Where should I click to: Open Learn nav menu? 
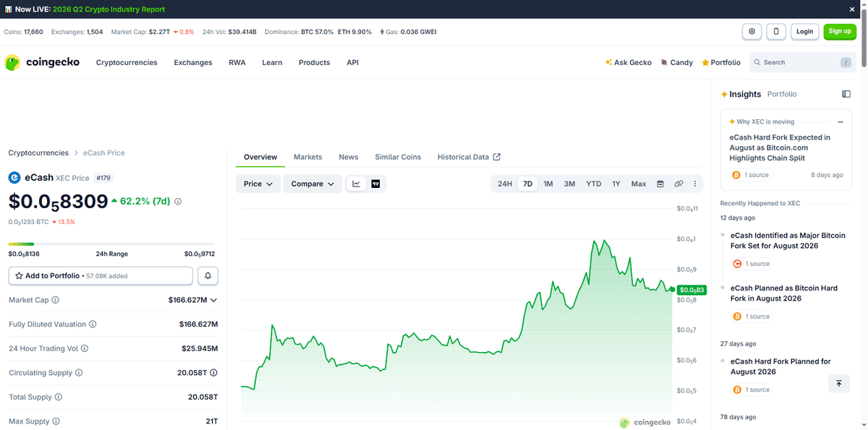pyautogui.click(x=272, y=63)
